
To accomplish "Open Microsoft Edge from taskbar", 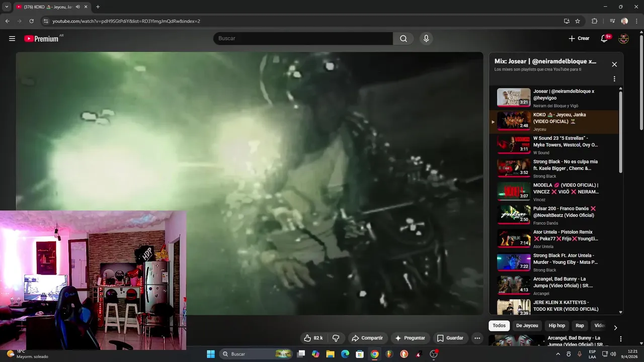I will click(345, 354).
